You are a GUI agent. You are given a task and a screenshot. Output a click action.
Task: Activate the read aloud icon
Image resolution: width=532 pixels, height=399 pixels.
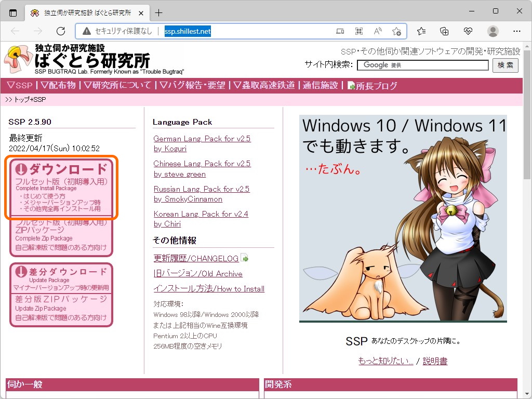tap(378, 32)
